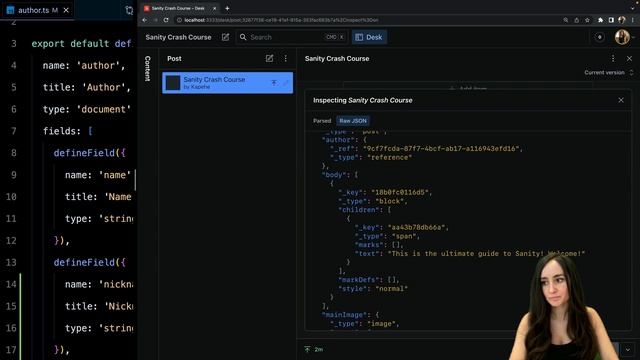This screenshot has height=360, width=640.
Task: Open the Post list options menu
Action: 286,58
